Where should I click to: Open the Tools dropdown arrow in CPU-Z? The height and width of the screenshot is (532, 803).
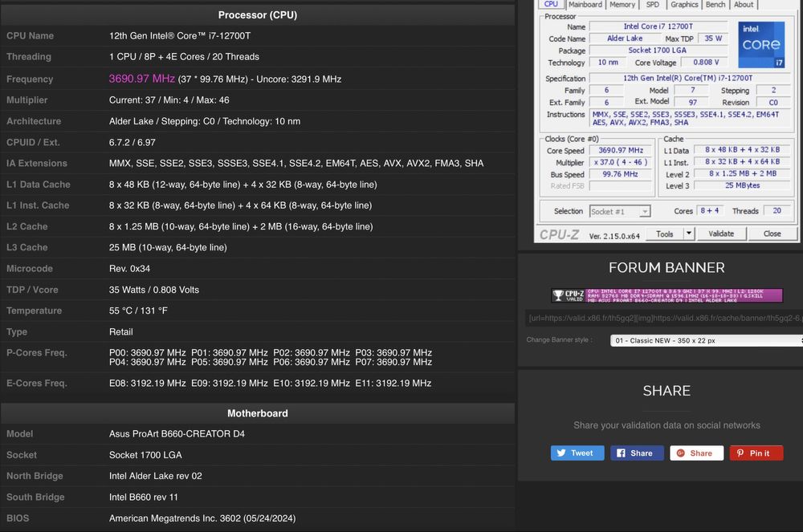pyautogui.click(x=689, y=234)
